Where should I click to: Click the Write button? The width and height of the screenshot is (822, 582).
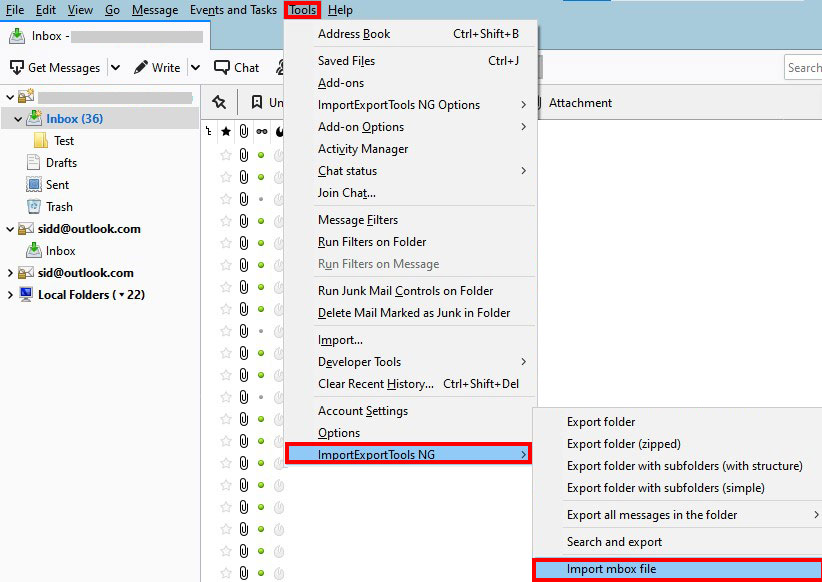tap(157, 68)
